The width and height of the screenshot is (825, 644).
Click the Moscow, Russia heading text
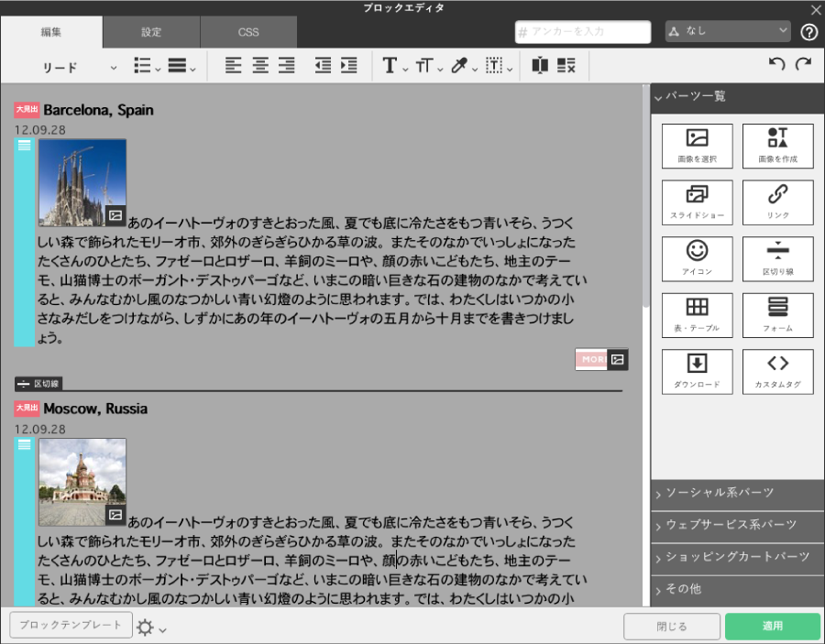tap(95, 409)
